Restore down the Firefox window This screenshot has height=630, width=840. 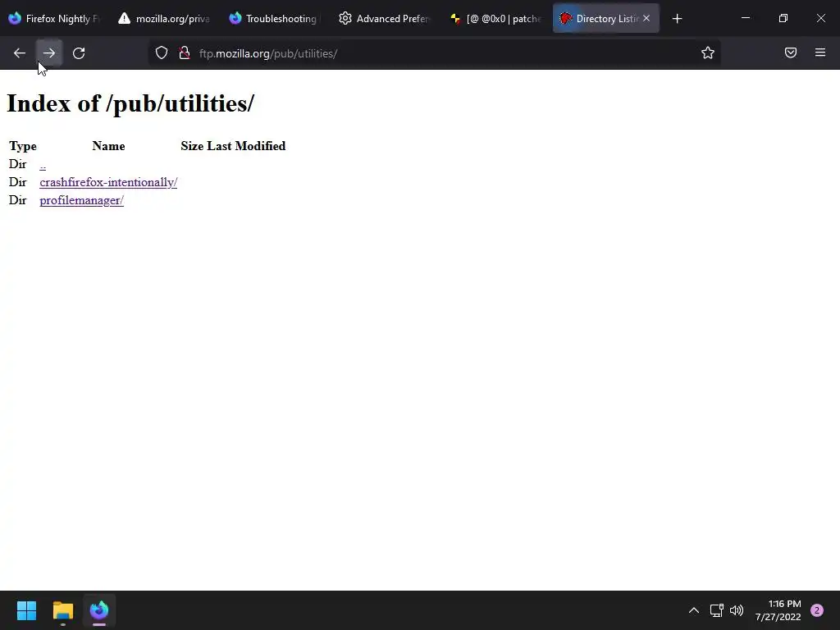783,19
